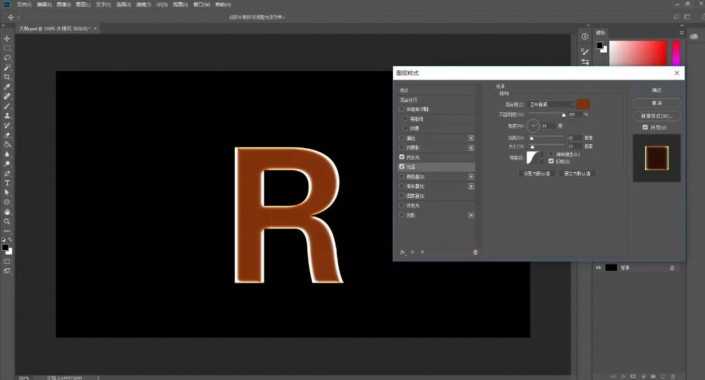Click the fx icon at bottom of styles list

tap(402, 252)
